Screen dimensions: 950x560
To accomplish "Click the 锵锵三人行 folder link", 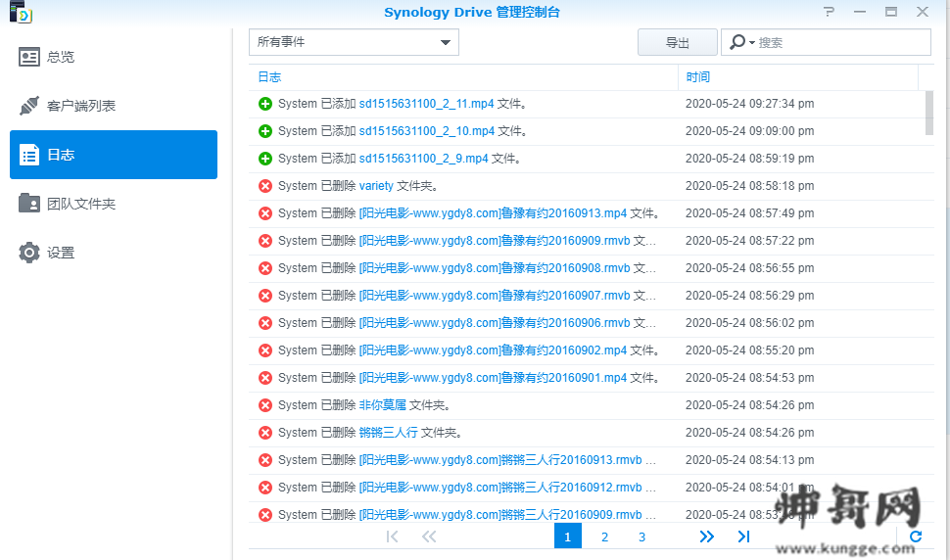I will (x=389, y=433).
